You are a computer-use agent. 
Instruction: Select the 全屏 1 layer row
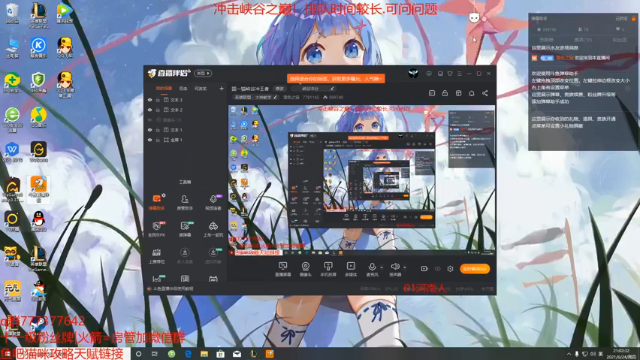tap(186, 140)
